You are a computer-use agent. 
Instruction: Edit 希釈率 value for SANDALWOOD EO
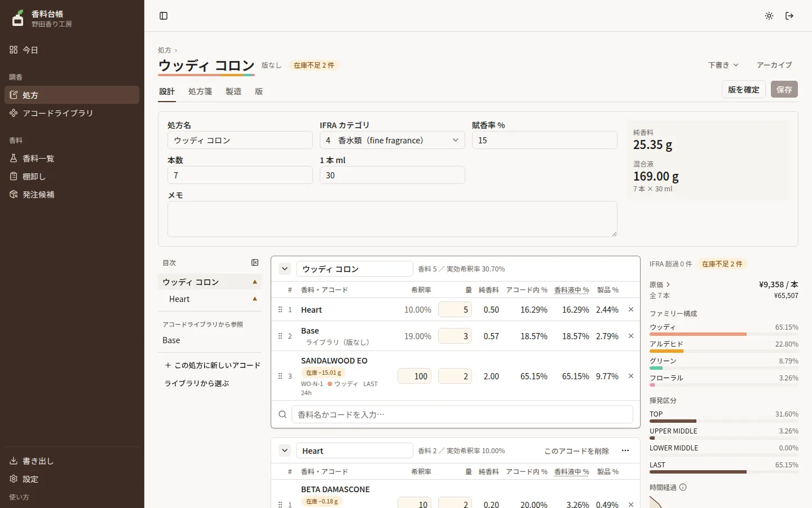coord(414,376)
